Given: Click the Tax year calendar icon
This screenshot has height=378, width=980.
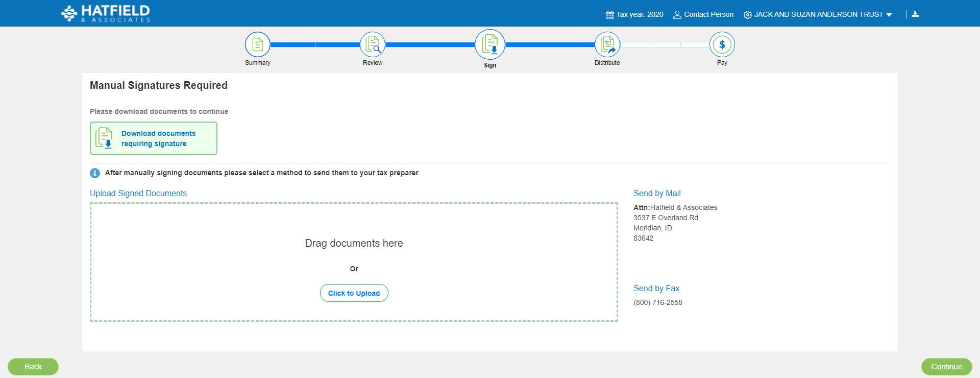Looking at the screenshot, I should click(x=609, y=15).
